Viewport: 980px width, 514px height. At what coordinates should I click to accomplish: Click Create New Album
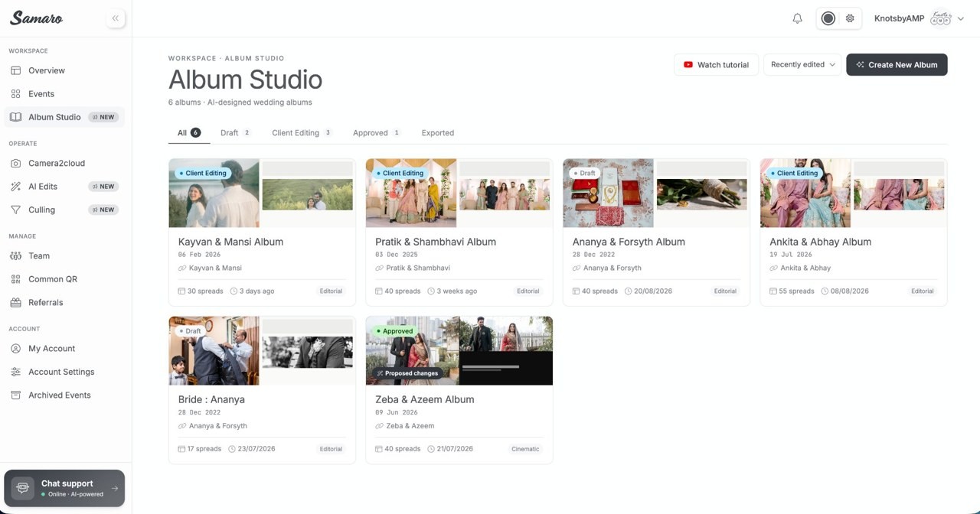point(897,64)
